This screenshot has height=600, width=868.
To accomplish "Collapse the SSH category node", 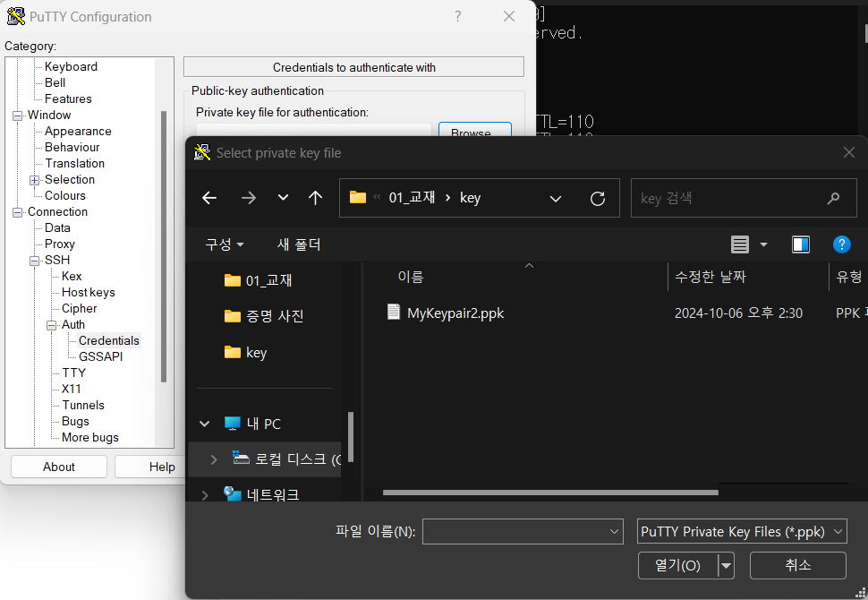I will (x=35, y=261).
